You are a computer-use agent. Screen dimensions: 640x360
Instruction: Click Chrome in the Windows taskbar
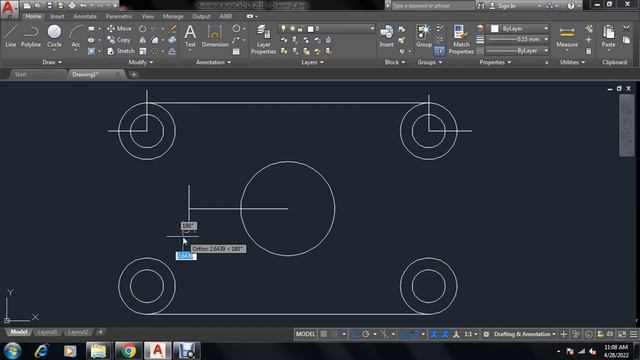pyautogui.click(x=128, y=351)
